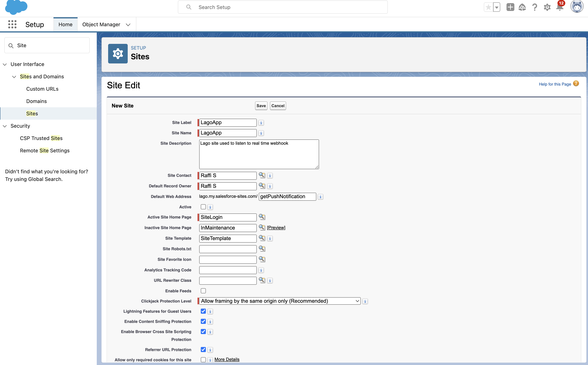Viewport: 588px width, 365px height.
Task: Click the Quick Find box containing Site
Action: (47, 45)
